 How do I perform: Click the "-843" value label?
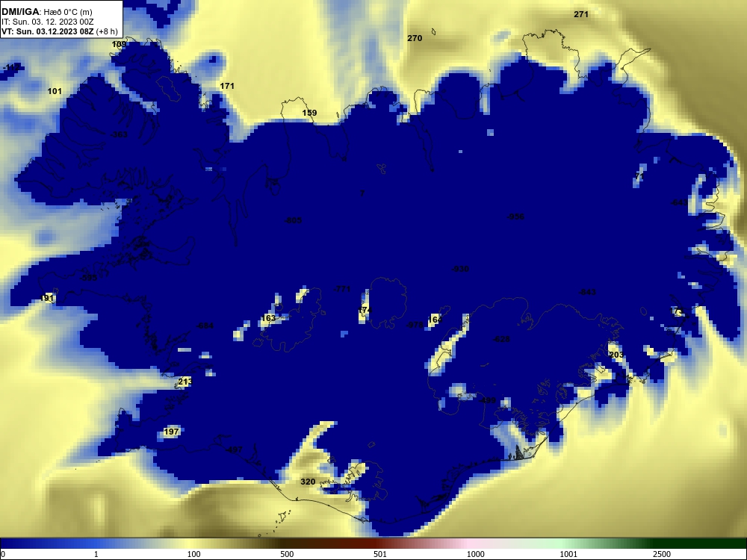pyautogui.click(x=587, y=292)
